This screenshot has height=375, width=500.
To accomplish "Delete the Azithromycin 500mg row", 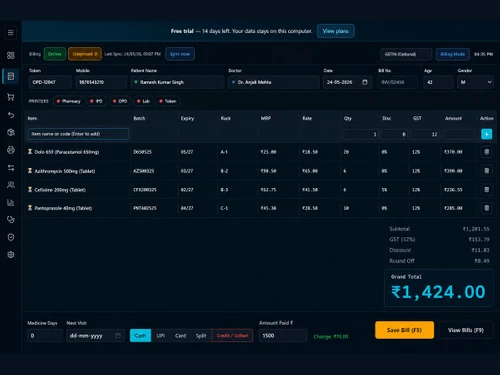I will 487,171.
